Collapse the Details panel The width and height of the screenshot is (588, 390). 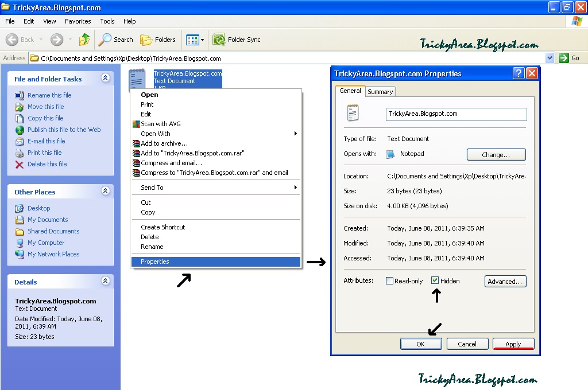coord(106,280)
